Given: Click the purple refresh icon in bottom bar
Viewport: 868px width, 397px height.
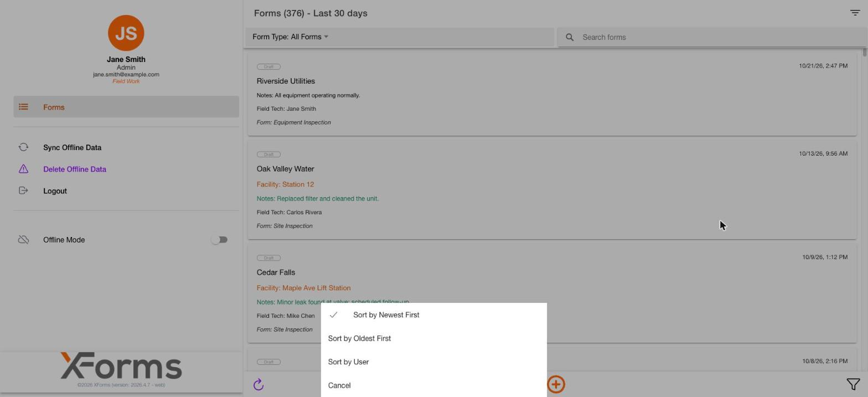Looking at the screenshot, I should tap(259, 385).
